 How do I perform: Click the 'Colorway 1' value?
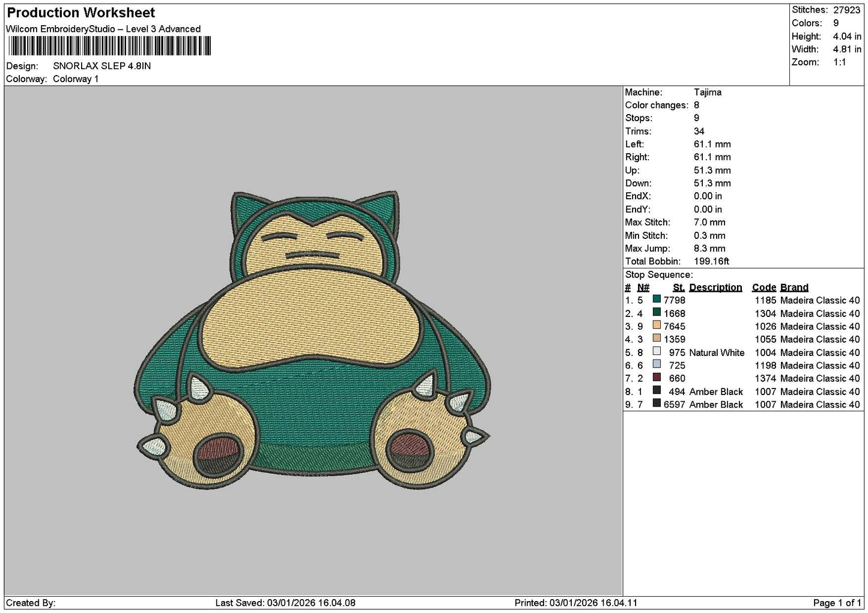coord(76,79)
